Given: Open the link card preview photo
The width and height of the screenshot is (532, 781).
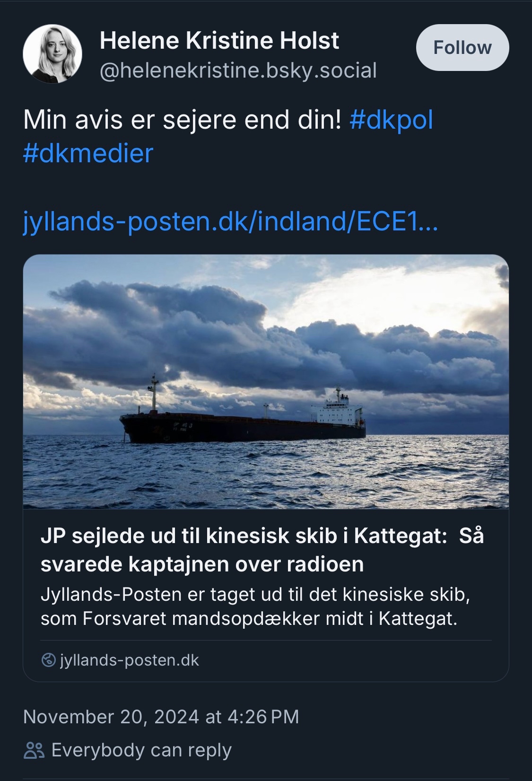Looking at the screenshot, I should tap(266, 331).
